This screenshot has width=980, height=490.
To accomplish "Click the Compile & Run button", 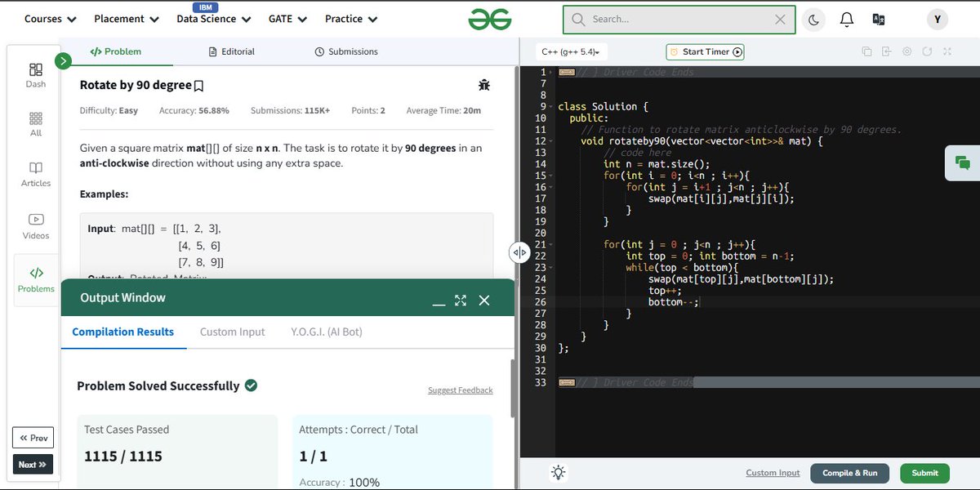I will tap(849, 473).
